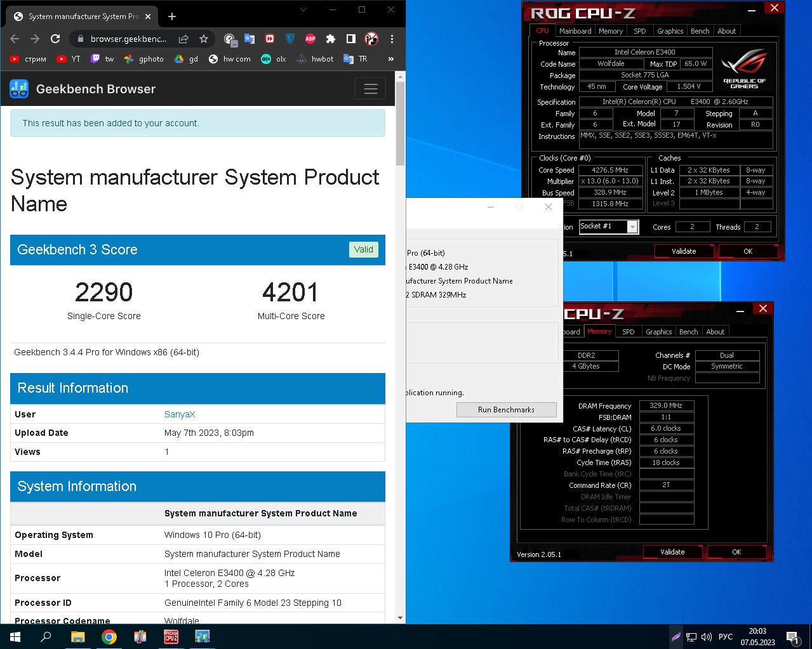This screenshot has height=649, width=812.
Task: Open the AdBlock Plus extension icon
Action: pos(310,39)
